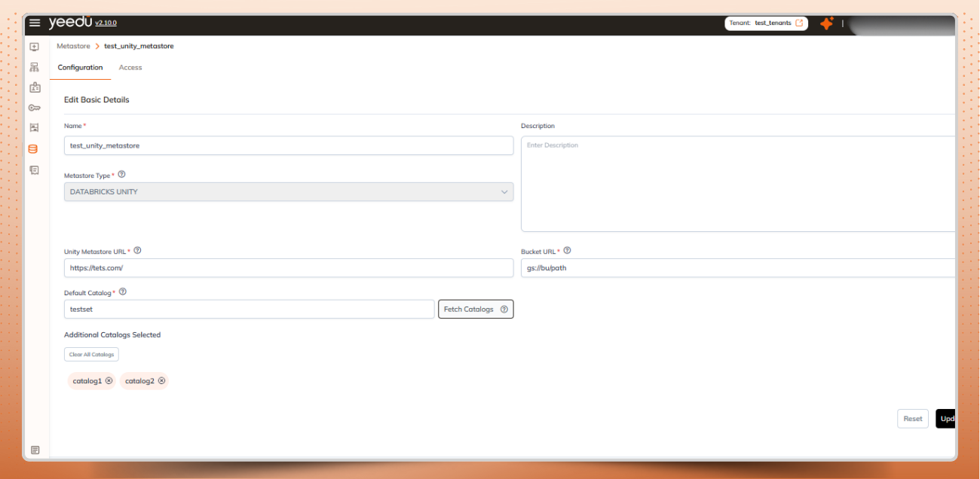Viewport: 980px width, 479px height.
Task: Open the document icon at sidebar bottom
Action: 35,450
